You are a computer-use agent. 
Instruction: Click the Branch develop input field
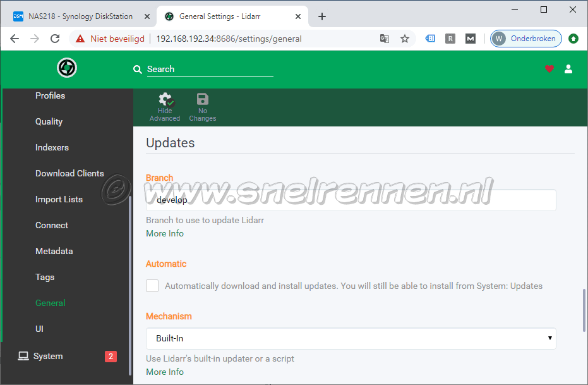point(351,200)
